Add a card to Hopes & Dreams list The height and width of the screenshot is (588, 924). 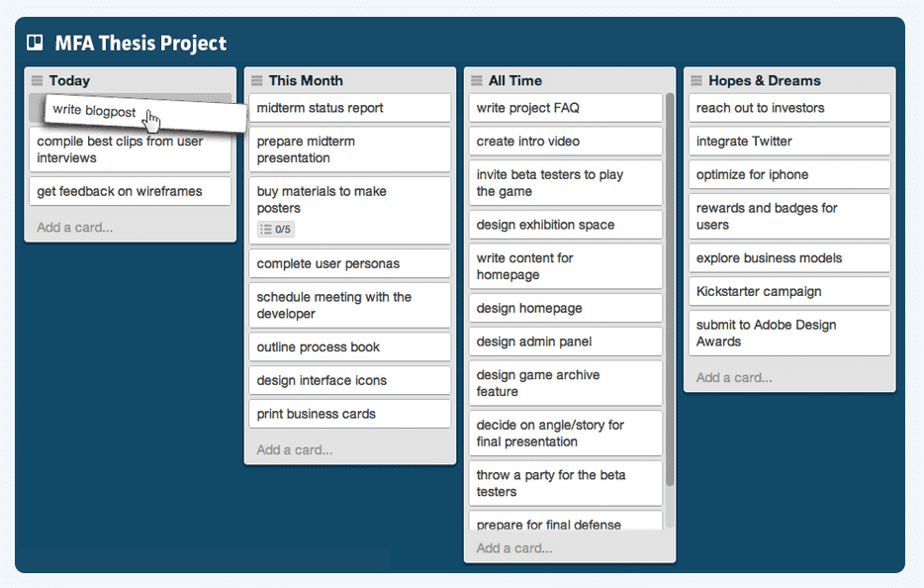[x=734, y=377]
